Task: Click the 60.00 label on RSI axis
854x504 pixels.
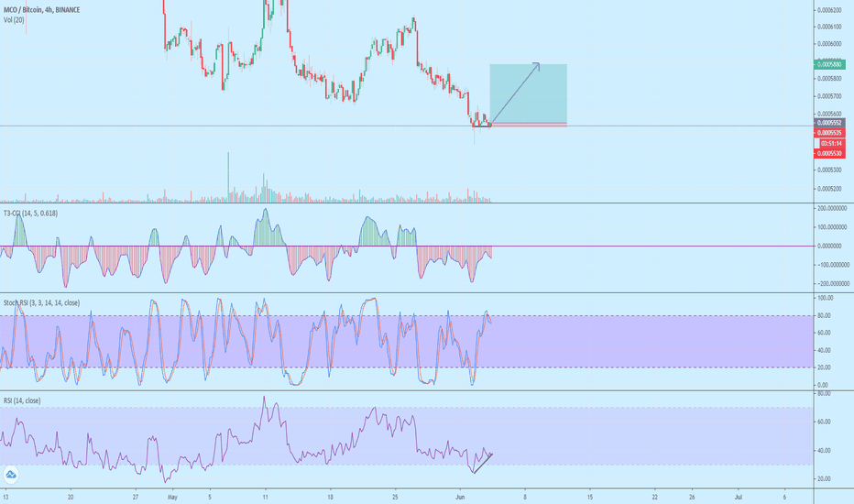Action: [x=824, y=422]
